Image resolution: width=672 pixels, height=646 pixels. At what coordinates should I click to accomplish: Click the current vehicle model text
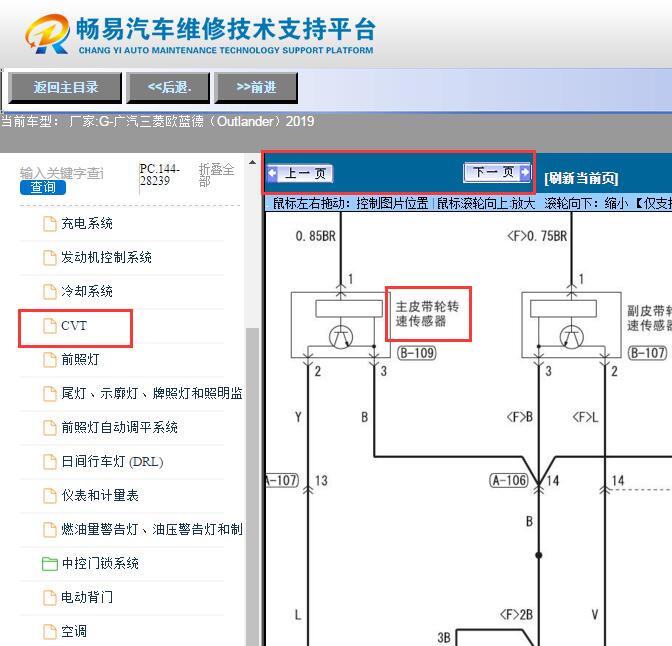coord(158,122)
